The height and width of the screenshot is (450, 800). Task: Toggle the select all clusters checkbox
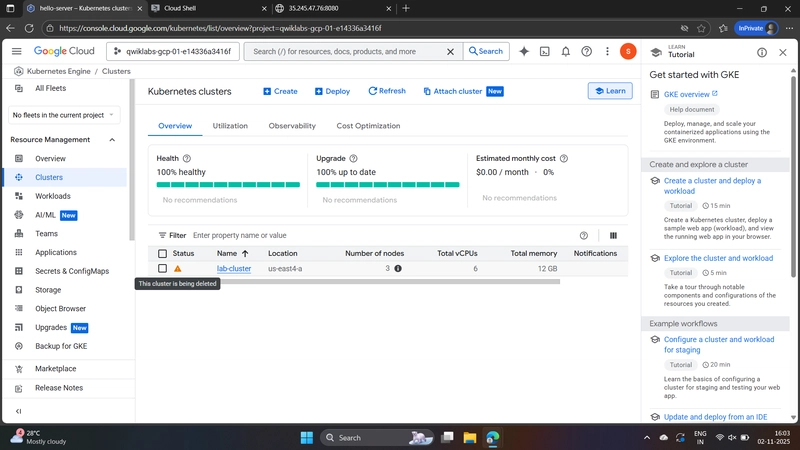(162, 254)
